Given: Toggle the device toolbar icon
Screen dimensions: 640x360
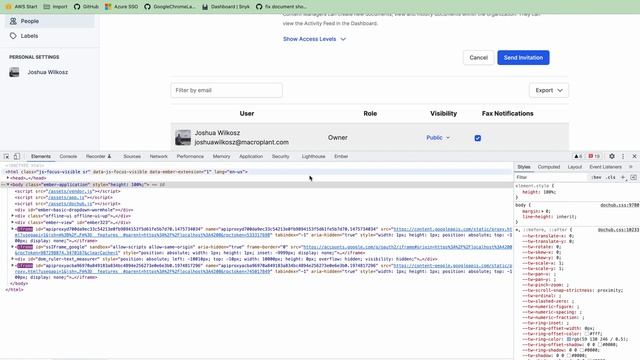Looking at the screenshot, I should [x=17, y=156].
